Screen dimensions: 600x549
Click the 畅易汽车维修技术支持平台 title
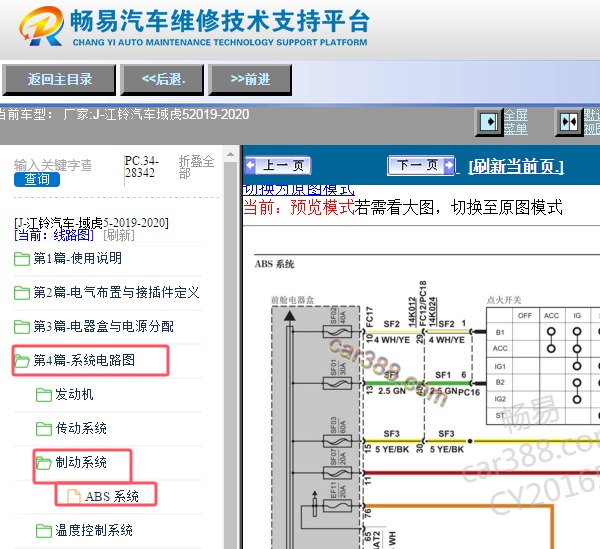220,21
